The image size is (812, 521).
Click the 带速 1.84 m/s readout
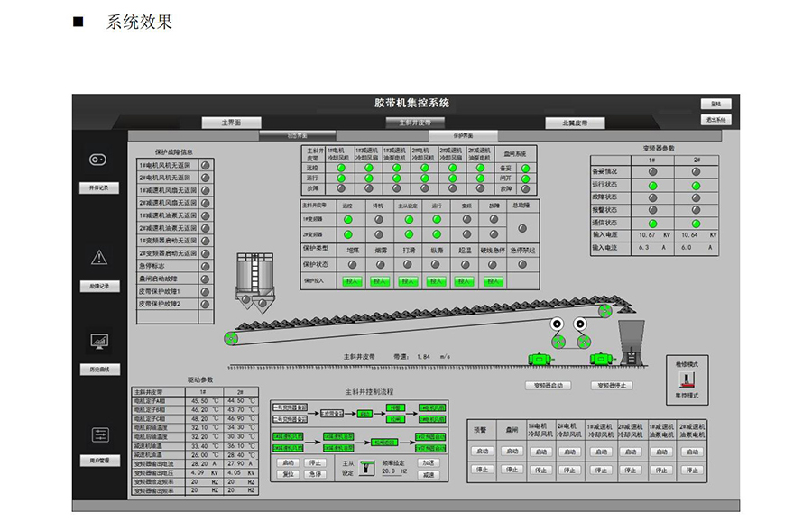[422, 356]
